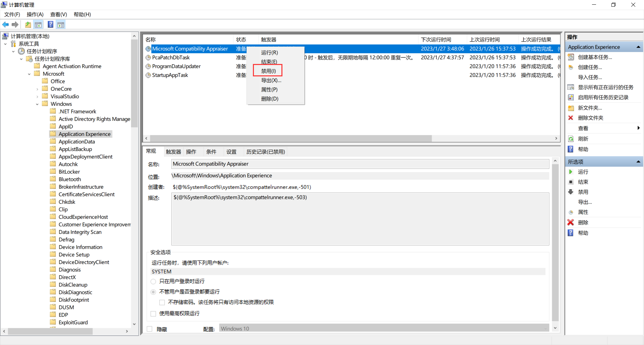Click the Help question mark toolbar icon
The height and width of the screenshot is (345, 644).
[50, 24]
